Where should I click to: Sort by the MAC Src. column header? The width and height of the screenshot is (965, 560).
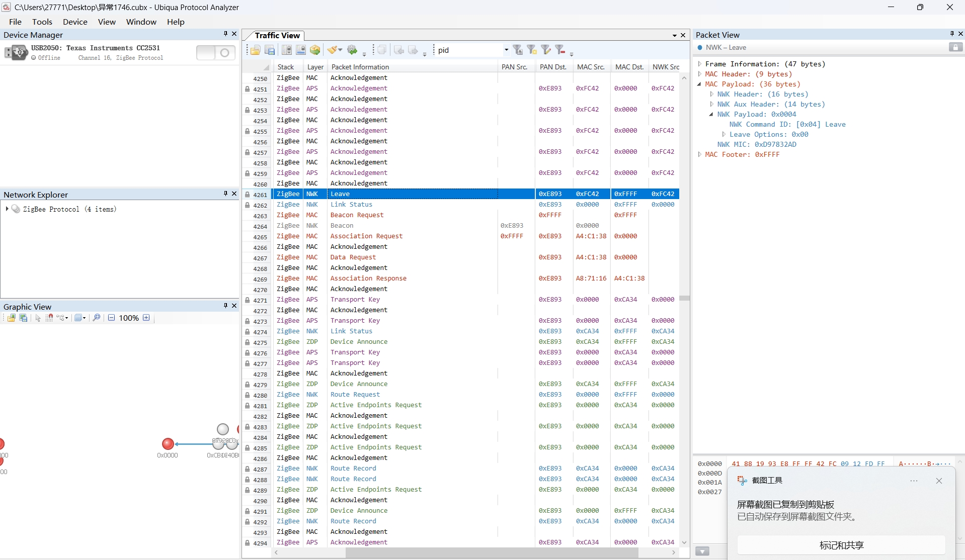(x=591, y=67)
